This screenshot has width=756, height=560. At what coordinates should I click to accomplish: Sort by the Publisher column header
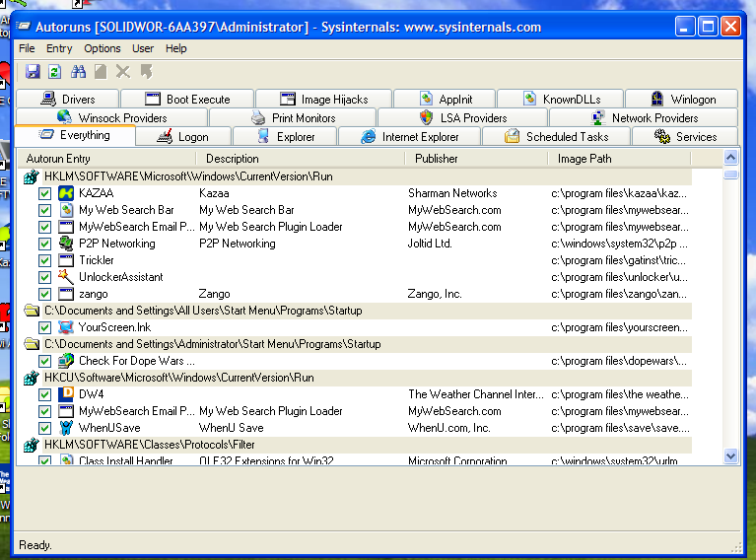pyautogui.click(x=477, y=159)
